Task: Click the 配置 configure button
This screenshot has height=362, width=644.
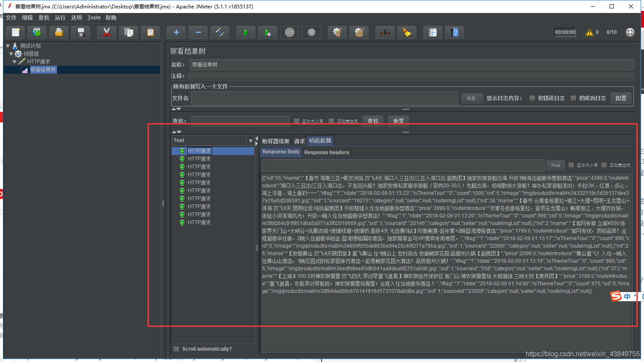Action: (621, 98)
